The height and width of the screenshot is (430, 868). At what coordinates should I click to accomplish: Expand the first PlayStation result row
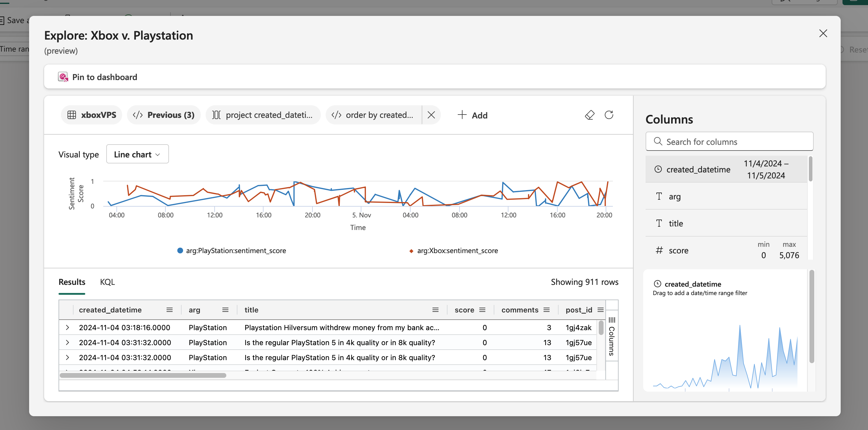(68, 327)
